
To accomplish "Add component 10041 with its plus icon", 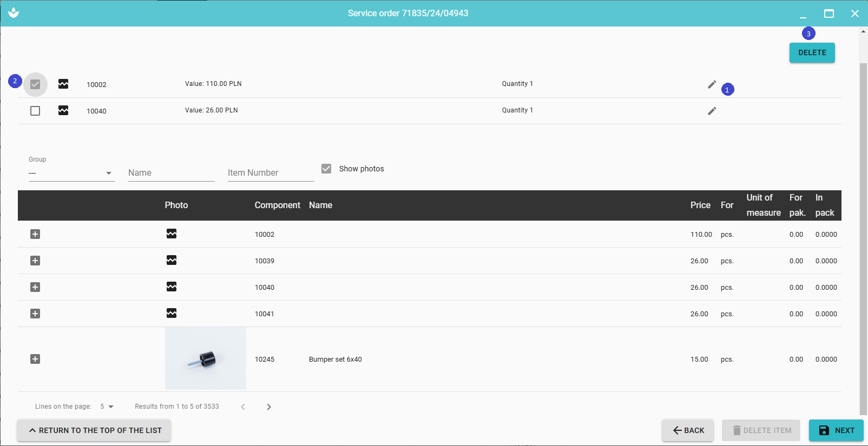I will coord(35,314).
